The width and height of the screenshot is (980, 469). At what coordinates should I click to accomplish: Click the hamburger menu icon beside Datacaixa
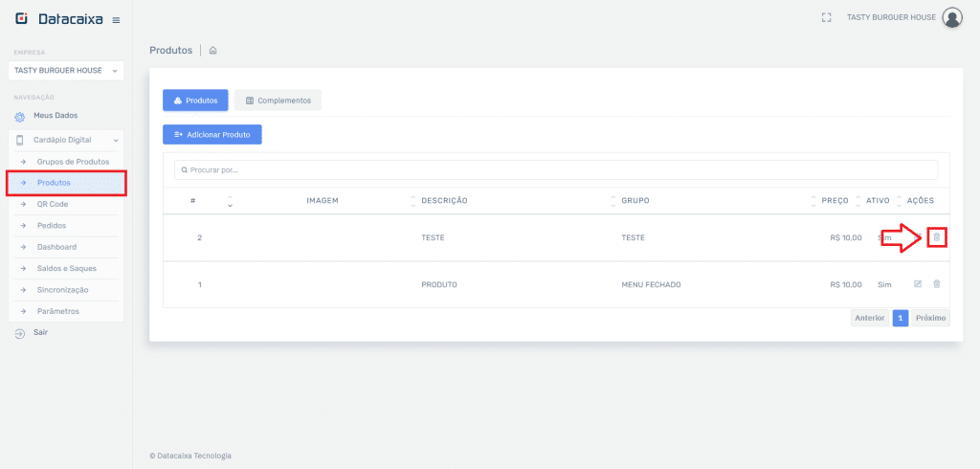[116, 20]
